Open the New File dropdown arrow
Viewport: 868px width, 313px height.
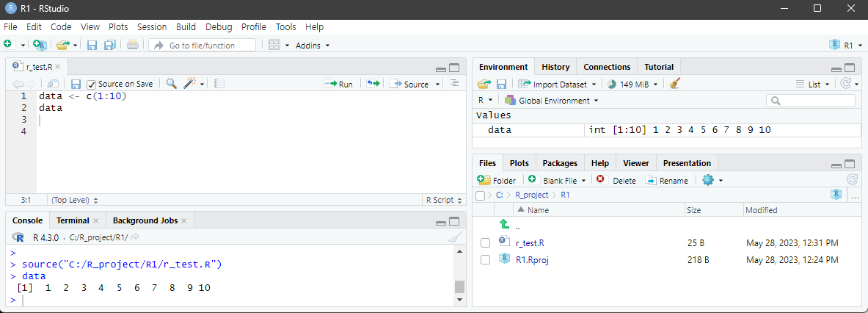(x=23, y=46)
